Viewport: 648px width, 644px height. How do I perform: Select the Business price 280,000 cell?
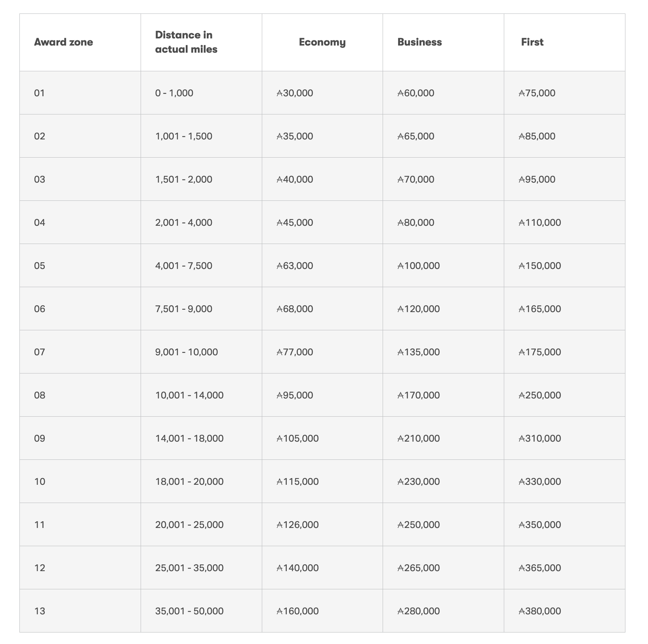[443, 611]
